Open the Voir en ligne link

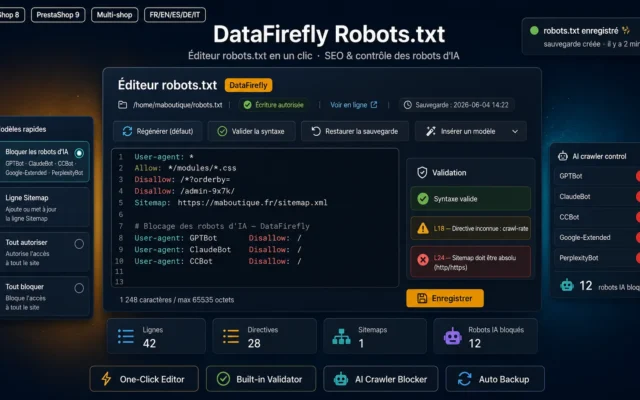coord(349,105)
